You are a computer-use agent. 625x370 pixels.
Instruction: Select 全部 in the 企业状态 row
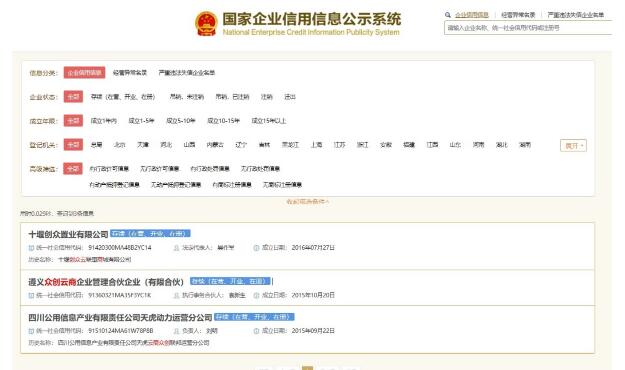[x=73, y=97]
